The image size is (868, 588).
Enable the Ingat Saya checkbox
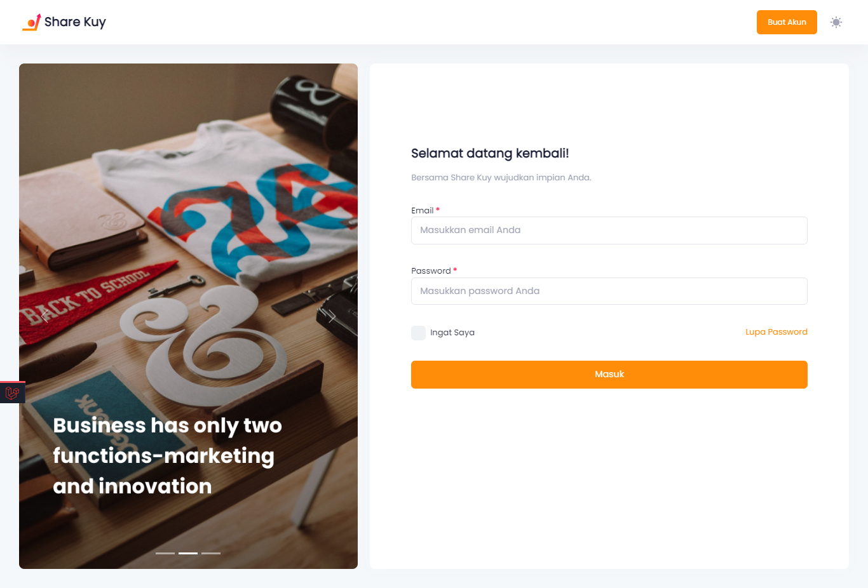pos(418,333)
